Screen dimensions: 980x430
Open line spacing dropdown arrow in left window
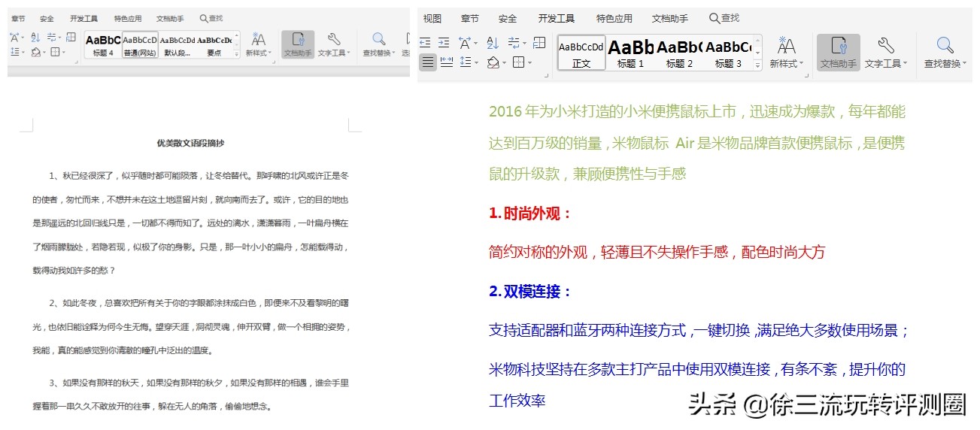[23, 52]
